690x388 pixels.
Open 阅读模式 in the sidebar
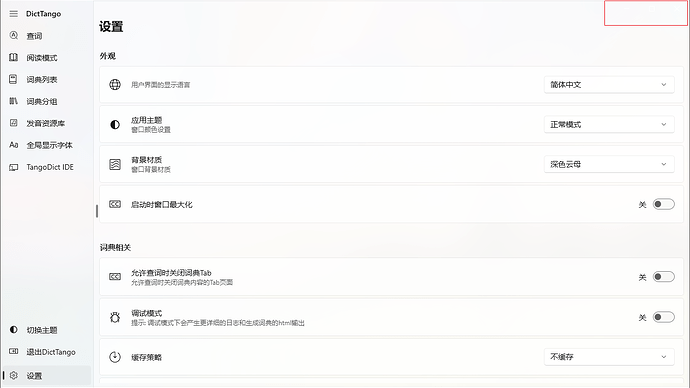47,58
